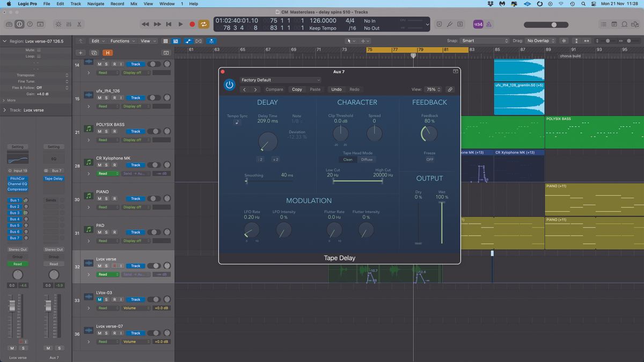Screen dimensions: 644x362
Task: Open the Mix menu in the menu bar
Action: pyautogui.click(x=133, y=4)
